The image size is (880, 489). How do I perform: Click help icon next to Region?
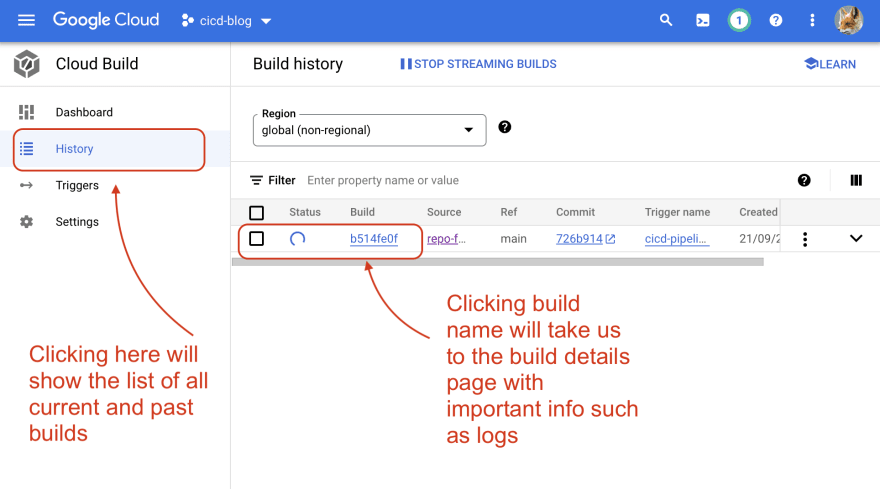(x=505, y=127)
